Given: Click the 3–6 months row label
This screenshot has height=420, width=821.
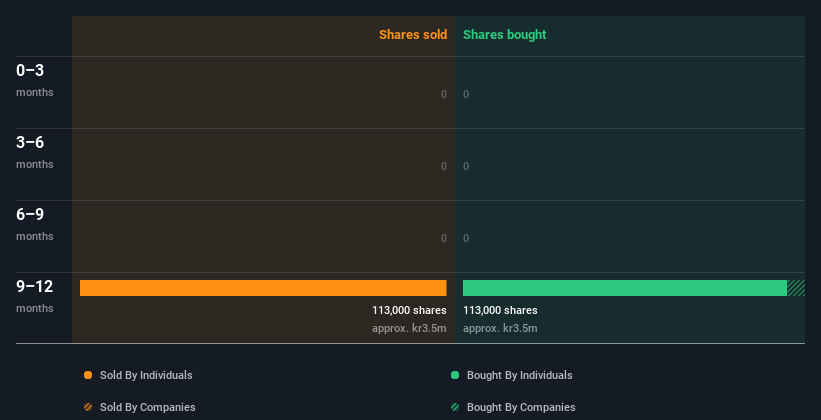Looking at the screenshot, I should (35, 152).
